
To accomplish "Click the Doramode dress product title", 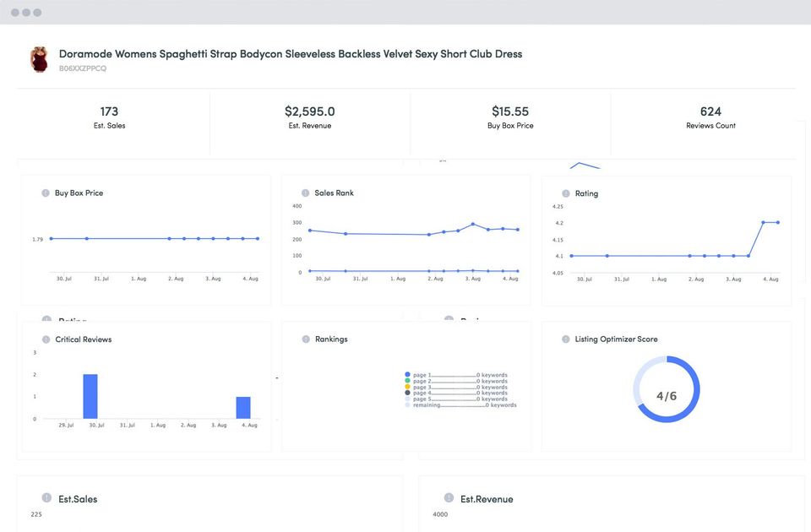I will tap(290, 54).
